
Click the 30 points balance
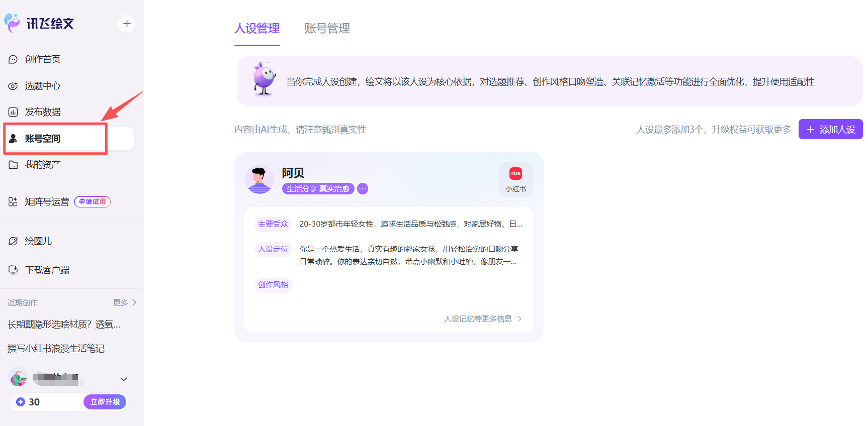tap(34, 402)
